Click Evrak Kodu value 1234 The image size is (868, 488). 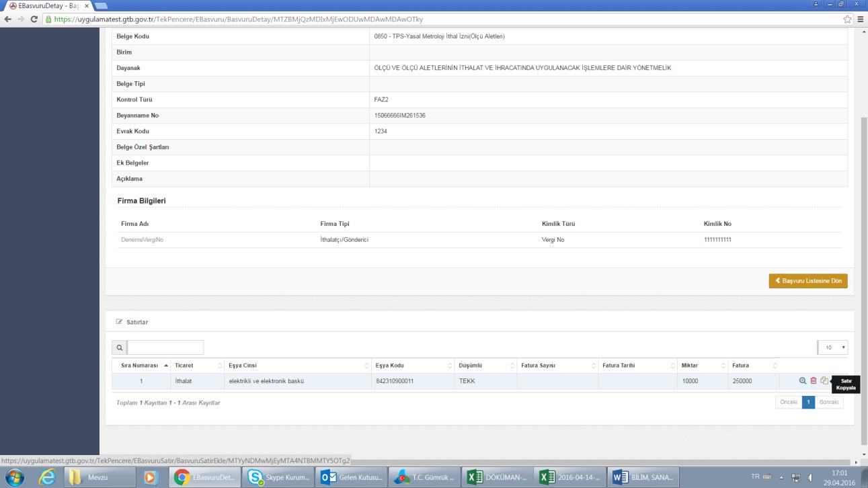pos(381,131)
